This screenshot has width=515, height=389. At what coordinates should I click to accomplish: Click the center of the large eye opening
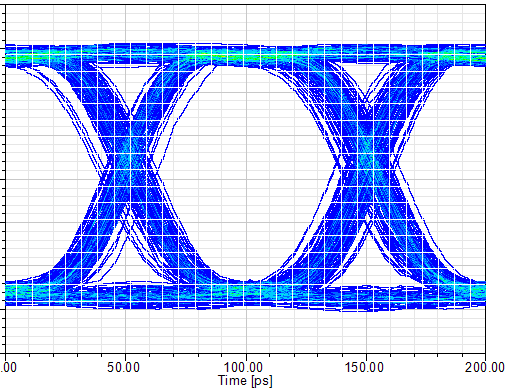click(x=247, y=173)
